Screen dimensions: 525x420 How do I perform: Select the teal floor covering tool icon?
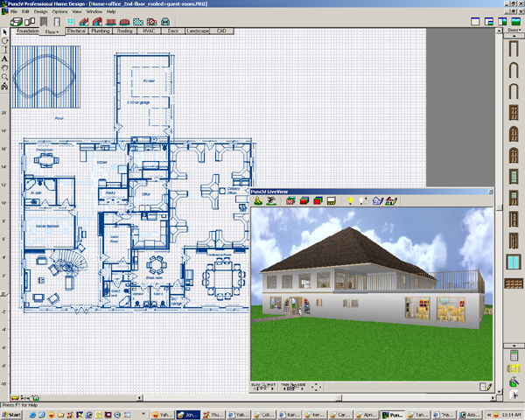(138, 22)
